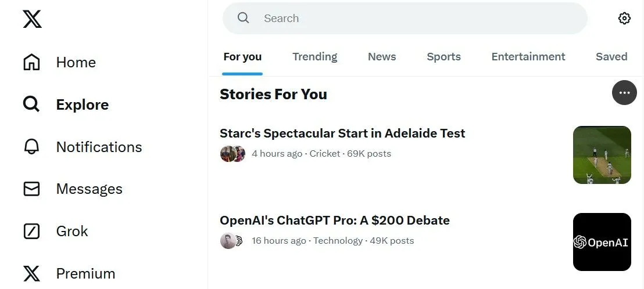Image resolution: width=644 pixels, height=289 pixels.
Task: Switch to the Entertainment tab
Action: 528,56
